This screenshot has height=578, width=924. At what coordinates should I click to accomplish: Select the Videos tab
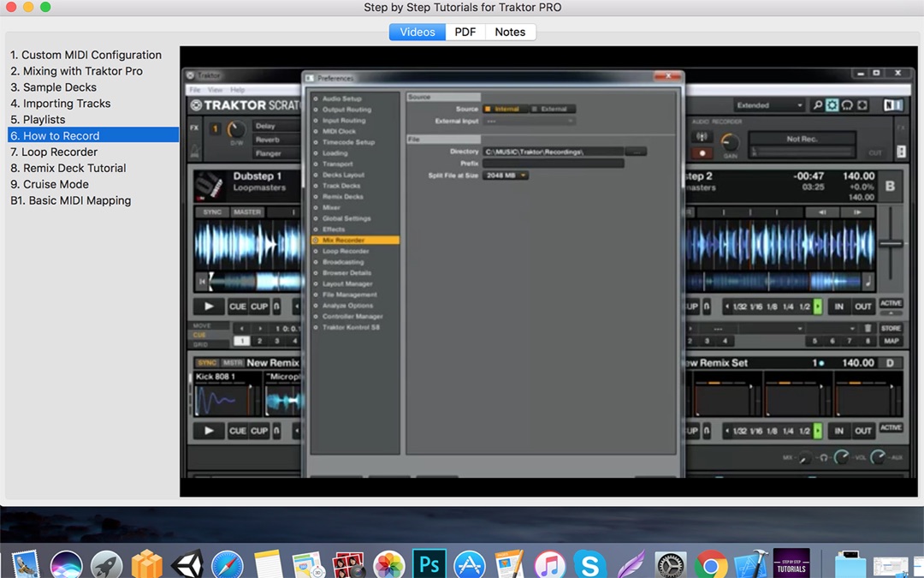pyautogui.click(x=418, y=32)
